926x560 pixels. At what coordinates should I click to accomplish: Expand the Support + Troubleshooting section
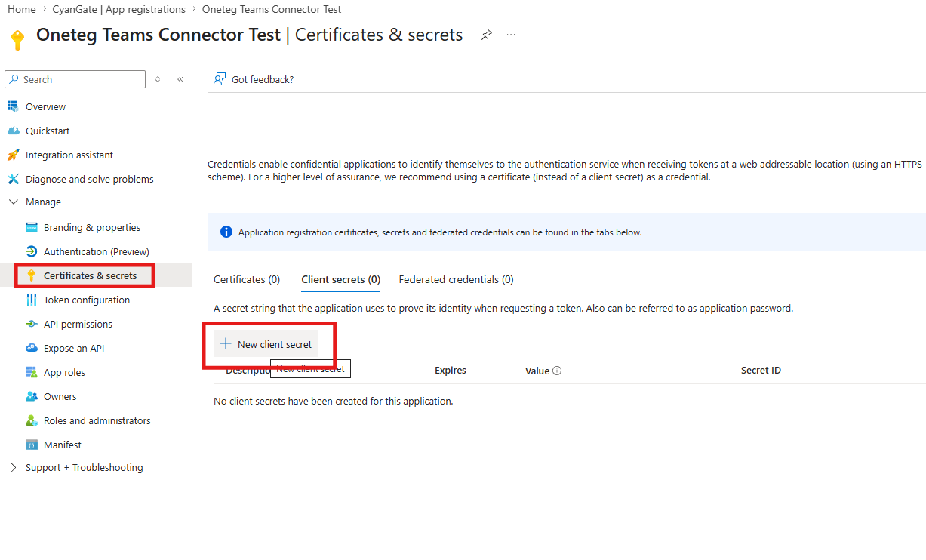pos(13,468)
